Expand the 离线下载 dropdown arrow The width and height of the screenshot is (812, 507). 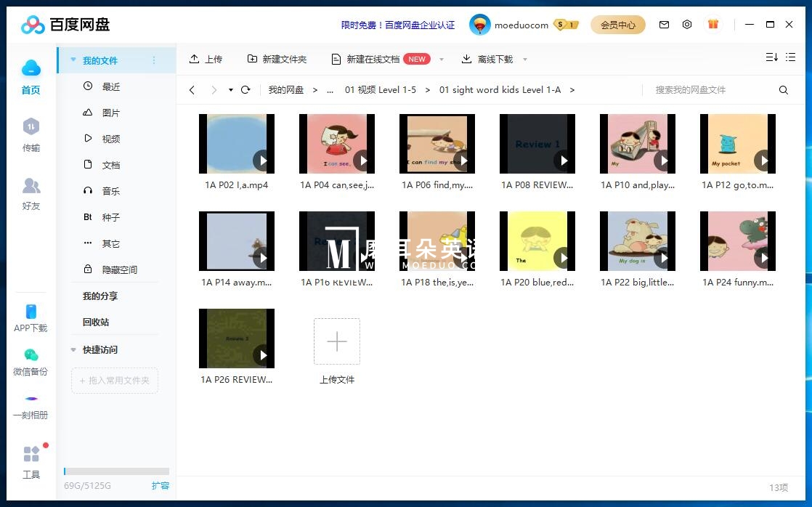pyautogui.click(x=525, y=59)
